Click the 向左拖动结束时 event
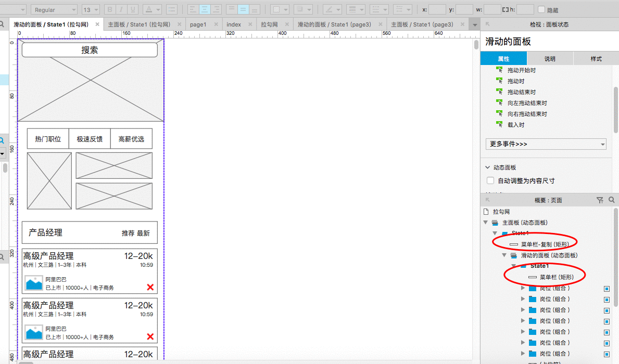 click(x=527, y=103)
